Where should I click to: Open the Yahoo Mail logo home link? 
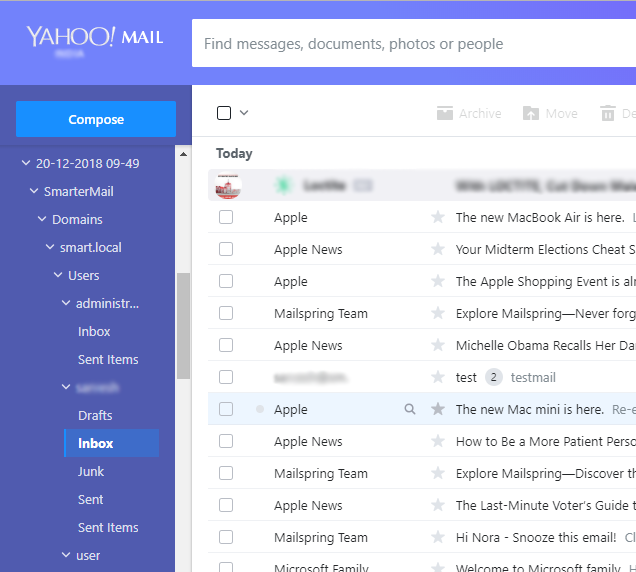[x=95, y=37]
